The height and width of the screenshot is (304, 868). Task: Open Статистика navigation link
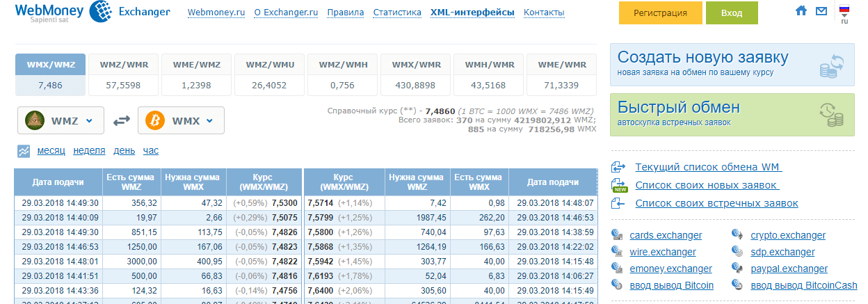397,13
